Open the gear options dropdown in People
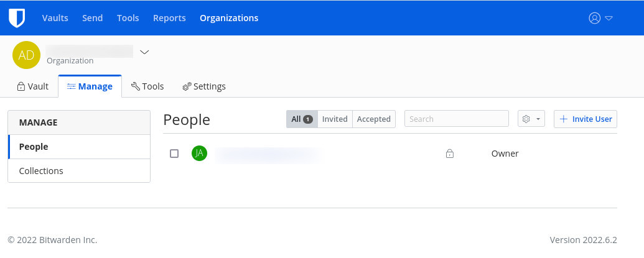The width and height of the screenshot is (644, 258). pos(531,119)
